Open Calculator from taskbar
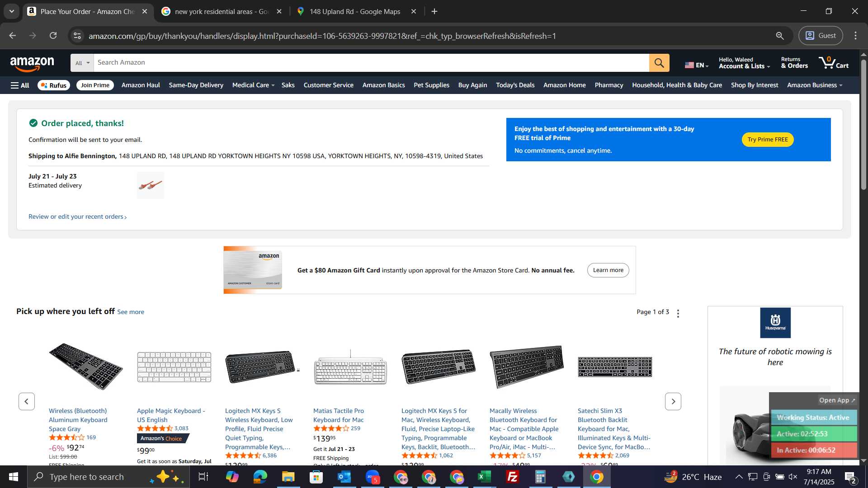 click(x=541, y=477)
